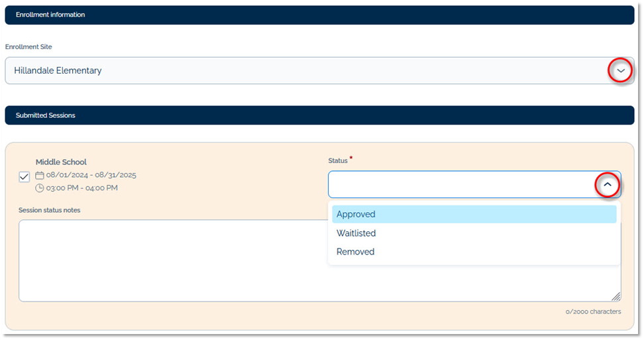
Task: Click the required Status field label
Action: coord(338,160)
